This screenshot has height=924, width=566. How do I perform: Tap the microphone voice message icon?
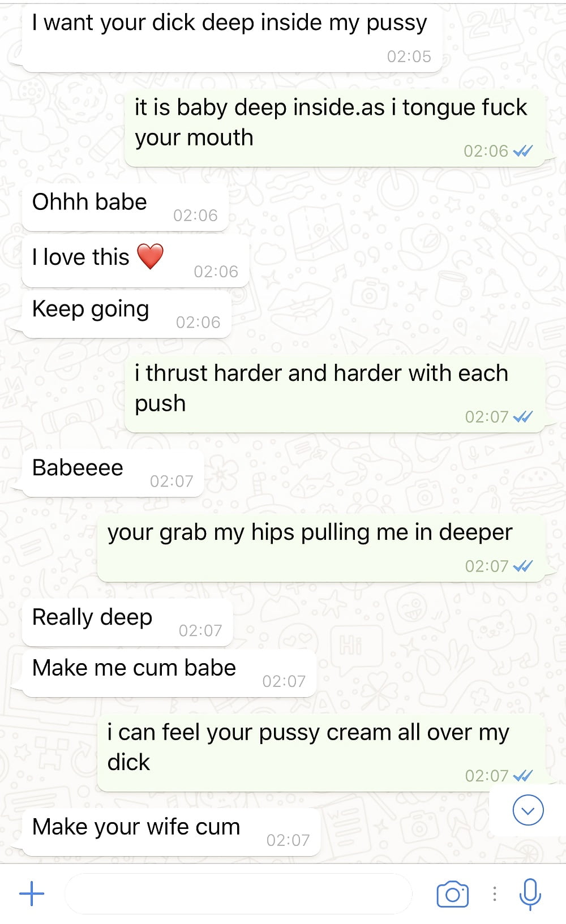click(x=530, y=894)
